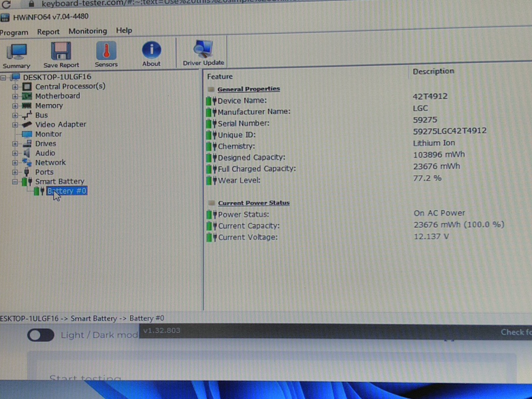
Task: Click the value 77.2 %
Action: [x=427, y=178]
